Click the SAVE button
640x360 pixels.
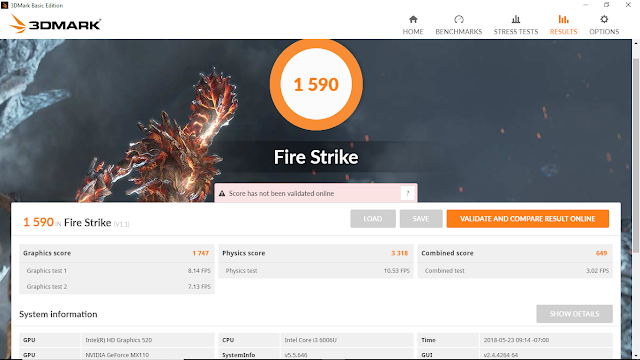pyautogui.click(x=421, y=219)
